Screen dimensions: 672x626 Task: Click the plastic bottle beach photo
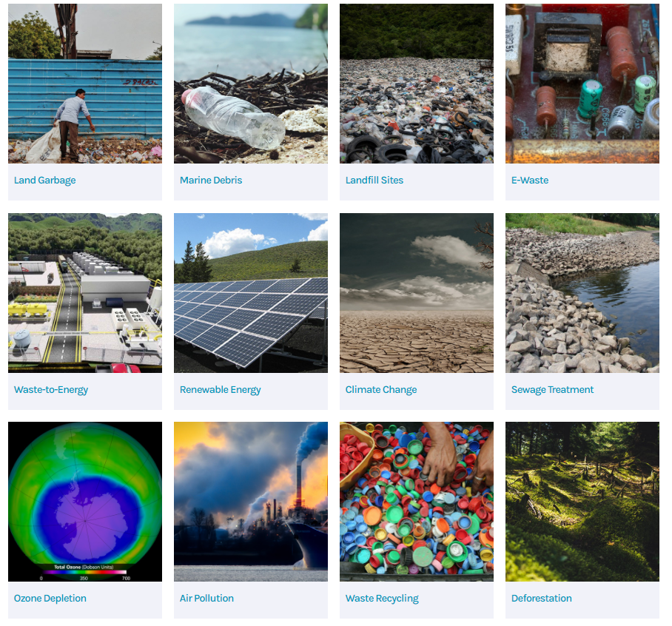[x=251, y=84]
